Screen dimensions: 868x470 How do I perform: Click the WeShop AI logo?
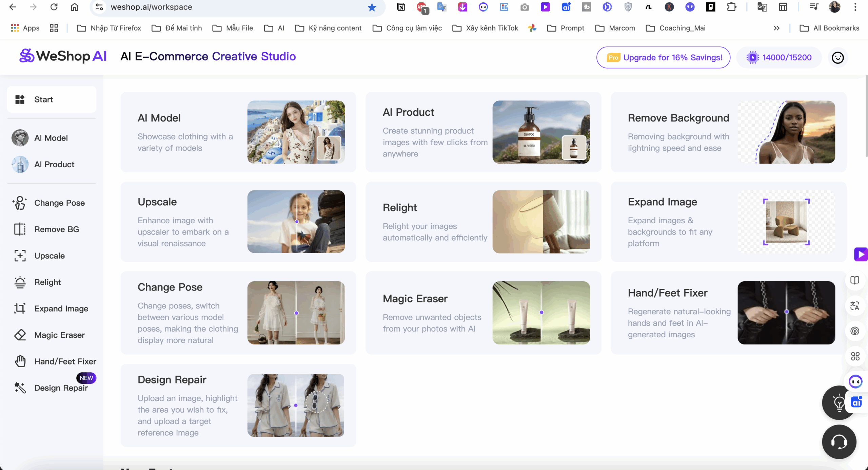63,56
